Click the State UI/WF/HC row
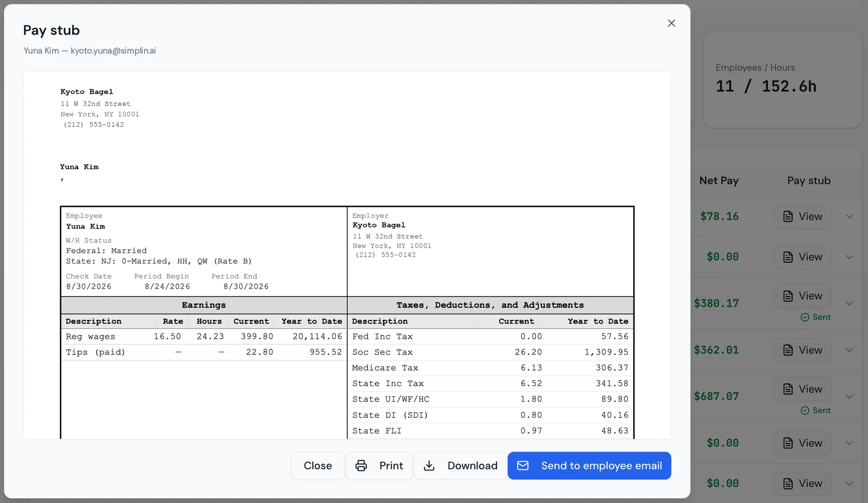Viewport: 868px width, 503px height. pos(490,399)
